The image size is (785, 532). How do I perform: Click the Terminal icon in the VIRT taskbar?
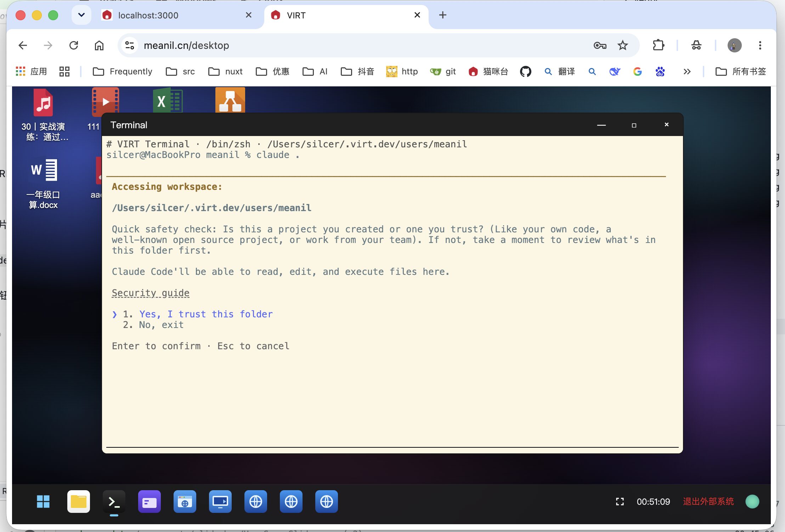tap(114, 502)
